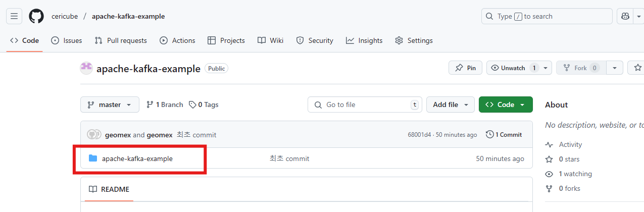This screenshot has height=212, width=644.
Task: Focus the 'Type / to search' field
Action: (547, 16)
